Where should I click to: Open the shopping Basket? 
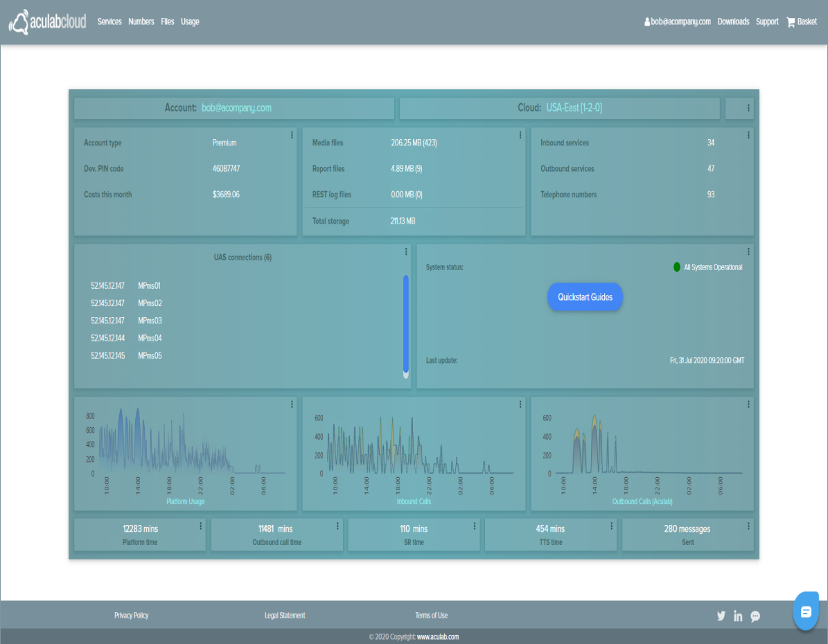pos(802,21)
